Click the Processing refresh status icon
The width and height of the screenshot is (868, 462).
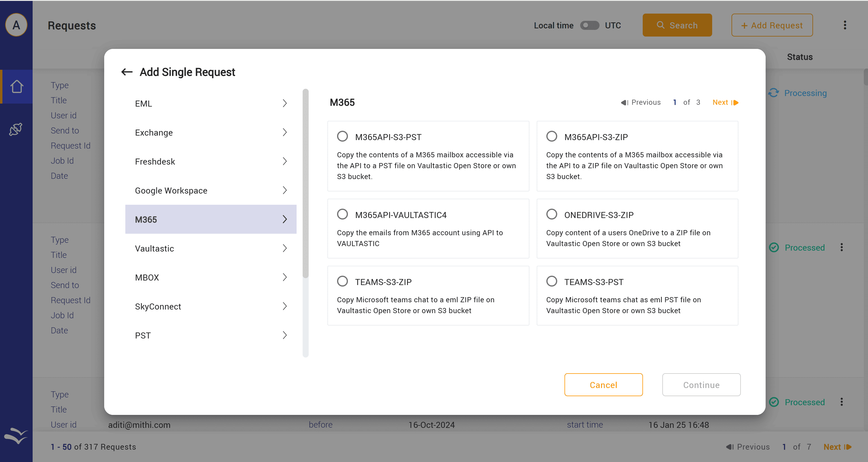tap(774, 93)
